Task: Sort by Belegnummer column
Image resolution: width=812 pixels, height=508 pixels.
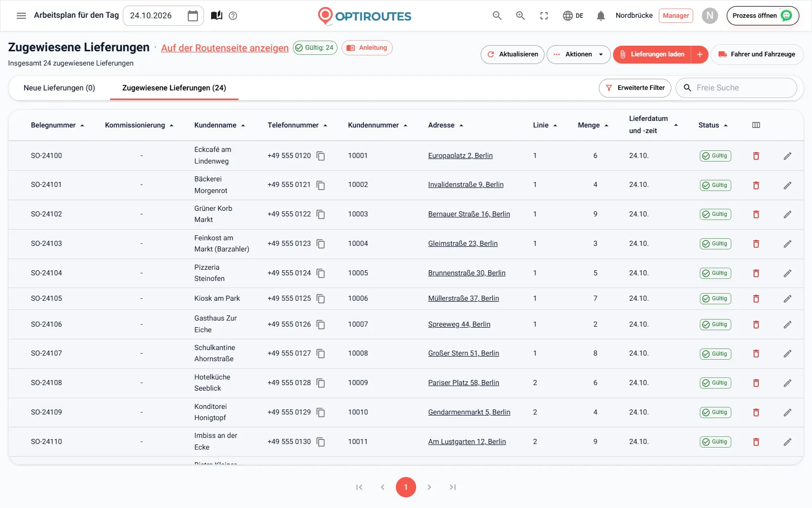Action: click(57, 125)
